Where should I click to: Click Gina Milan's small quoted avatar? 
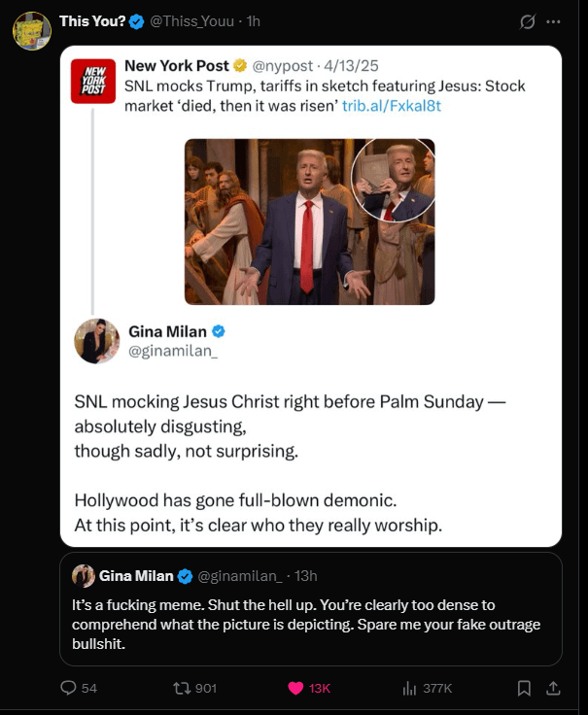(x=84, y=576)
